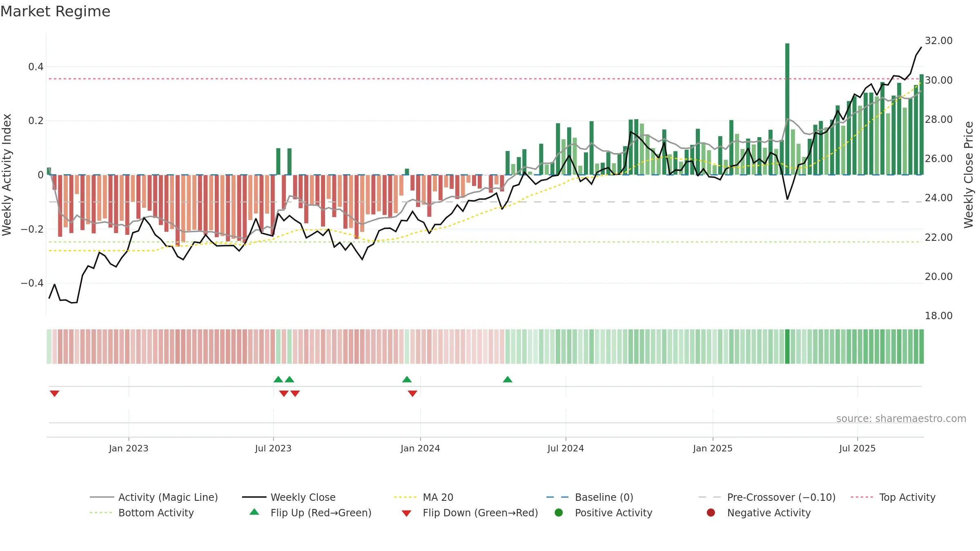Click the source: sharemaestro.com label

point(901,418)
